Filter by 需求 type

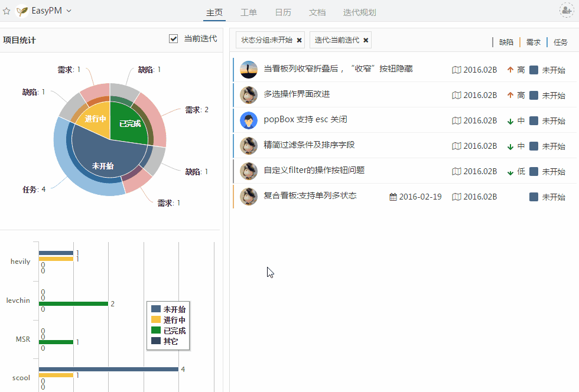pyautogui.click(x=533, y=43)
